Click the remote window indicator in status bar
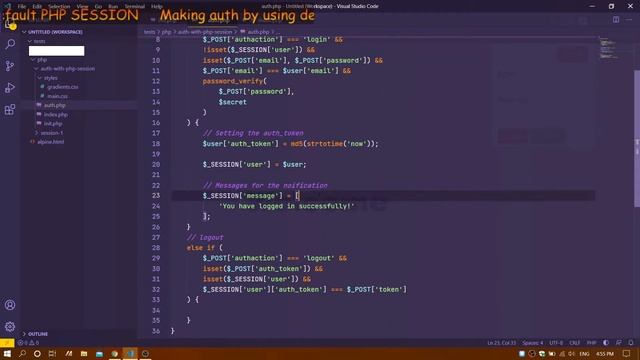The height and width of the screenshot is (360, 640). pyautogui.click(x=7, y=343)
